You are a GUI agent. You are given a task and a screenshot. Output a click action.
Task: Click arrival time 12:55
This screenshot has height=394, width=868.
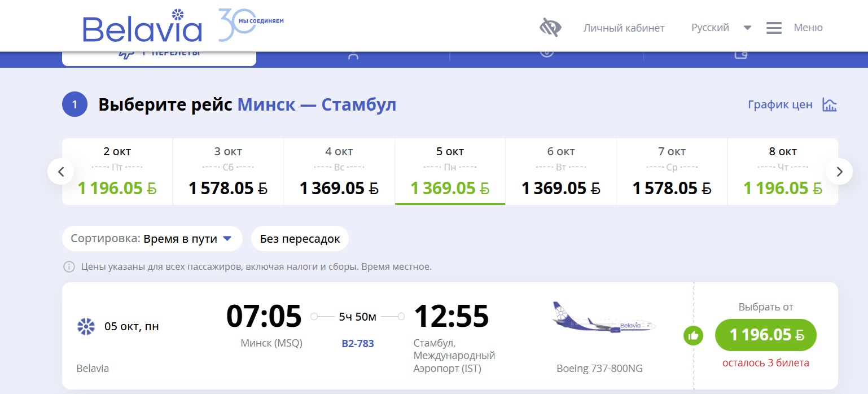[451, 316]
